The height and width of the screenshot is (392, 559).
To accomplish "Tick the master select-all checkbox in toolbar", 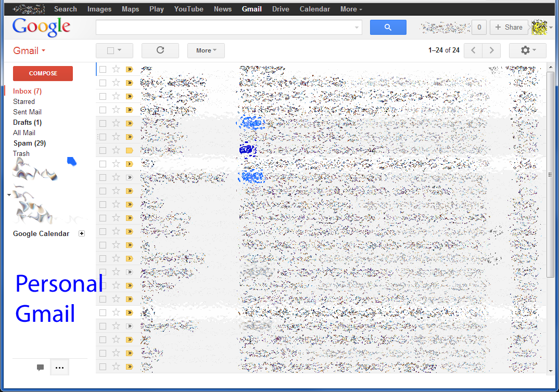I will coord(110,50).
